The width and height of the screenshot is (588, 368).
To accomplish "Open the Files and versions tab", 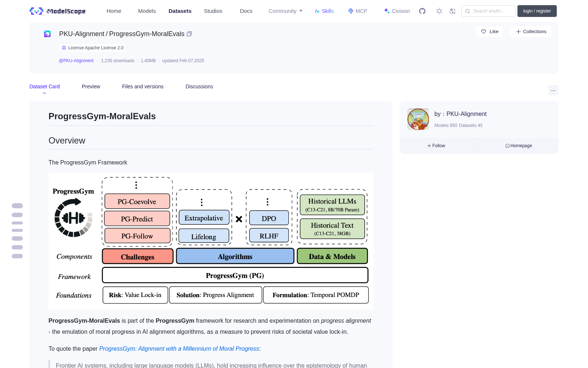I will click(143, 86).
